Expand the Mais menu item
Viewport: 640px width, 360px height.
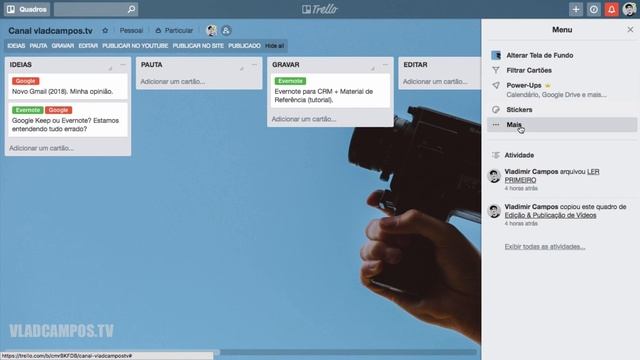tap(562, 124)
